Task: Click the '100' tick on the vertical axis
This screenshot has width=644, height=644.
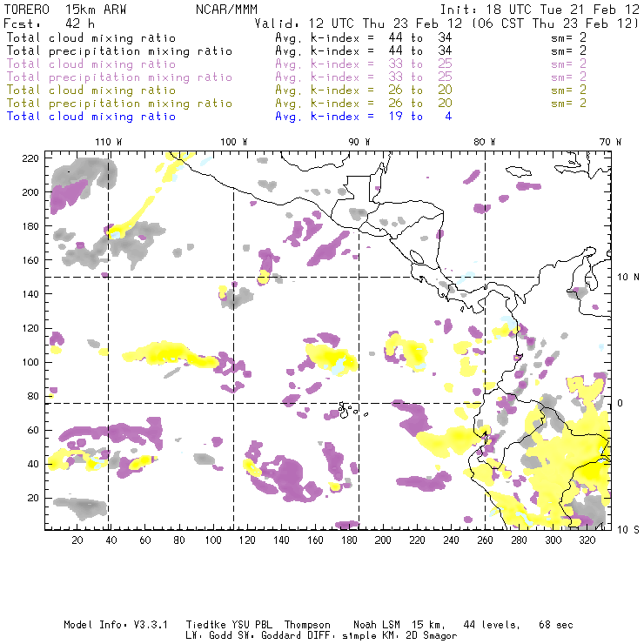Action: click(30, 362)
